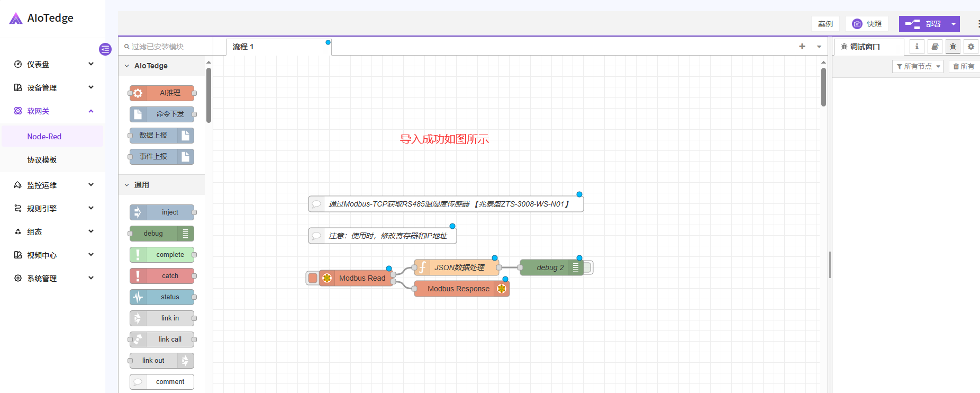Click the 部署 deploy button
Image resolution: width=980 pixels, height=393 pixels.
923,24
